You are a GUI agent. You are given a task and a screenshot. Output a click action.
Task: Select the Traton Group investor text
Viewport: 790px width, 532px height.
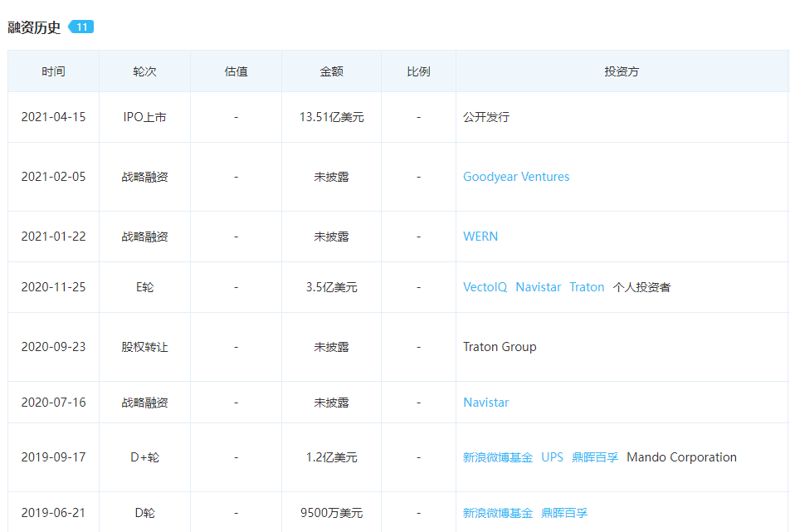(500, 347)
